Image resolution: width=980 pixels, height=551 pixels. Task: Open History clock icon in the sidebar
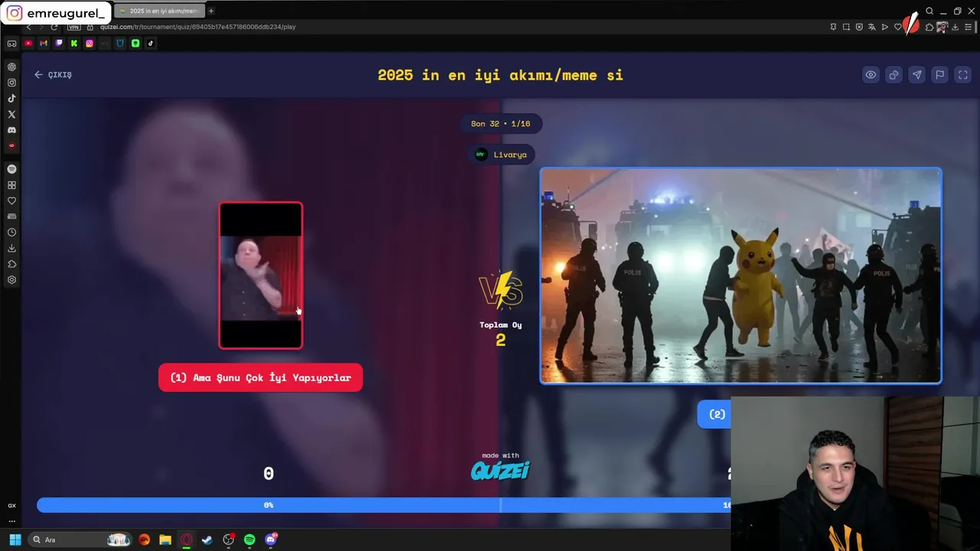tap(11, 233)
